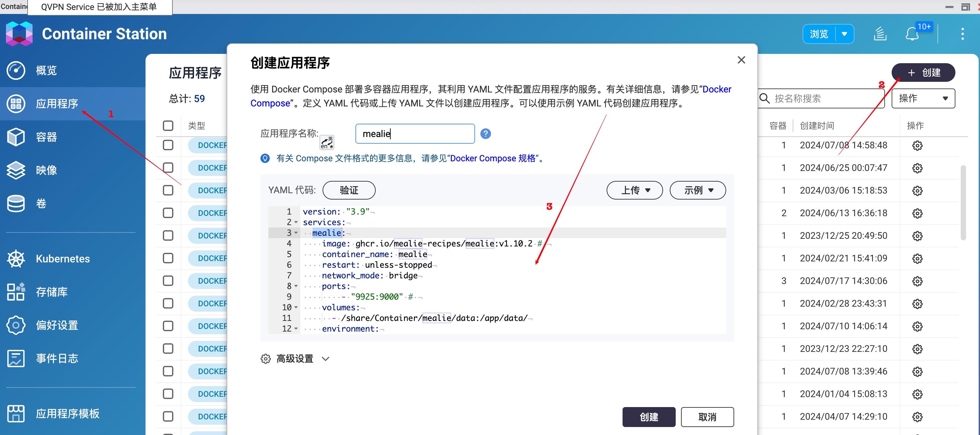Viewport: 980px width, 435px height.
Task: Expand the 高级设置 advanced settings section
Action: coord(295,359)
